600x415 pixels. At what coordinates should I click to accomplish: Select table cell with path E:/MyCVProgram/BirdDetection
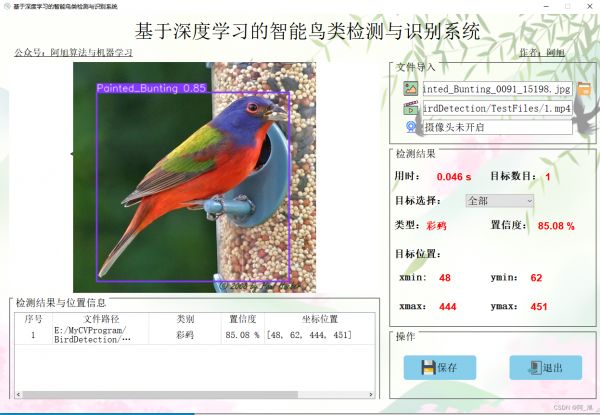[101, 335]
